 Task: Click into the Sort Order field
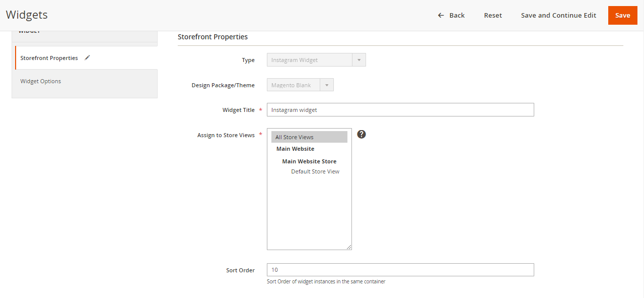pyautogui.click(x=400, y=270)
